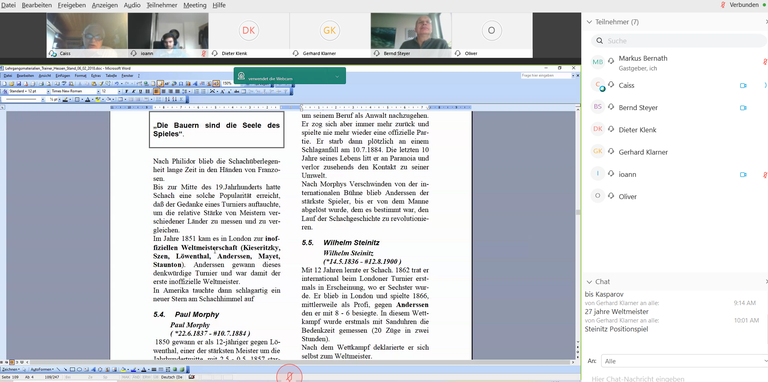Click the ioann video thumbnail
Image resolution: width=768 pixels, height=382 pixels.
[168, 35]
